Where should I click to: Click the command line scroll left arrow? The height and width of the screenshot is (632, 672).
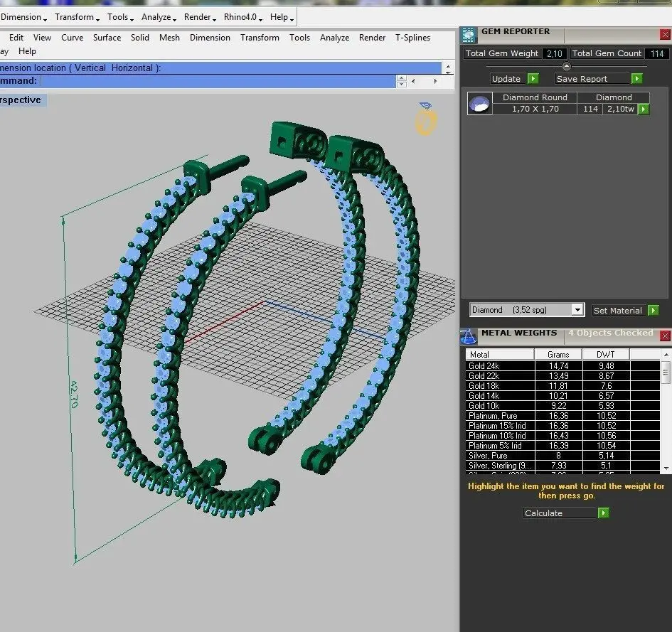[413, 81]
